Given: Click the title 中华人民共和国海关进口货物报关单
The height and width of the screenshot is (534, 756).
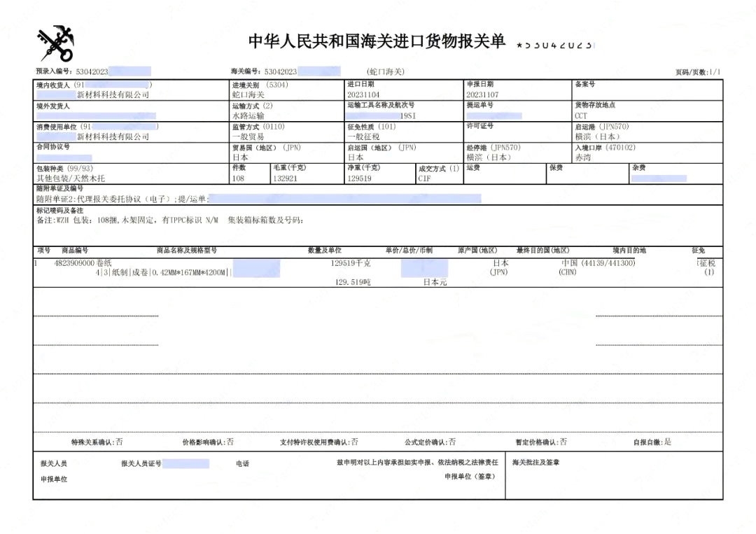Looking at the screenshot, I should pyautogui.click(x=377, y=41).
